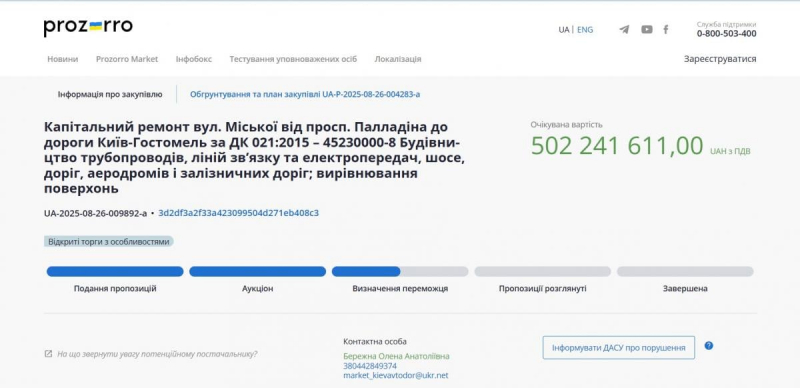Click the Prozorro logo
Viewport: 800px width, 388px height.
point(88,27)
